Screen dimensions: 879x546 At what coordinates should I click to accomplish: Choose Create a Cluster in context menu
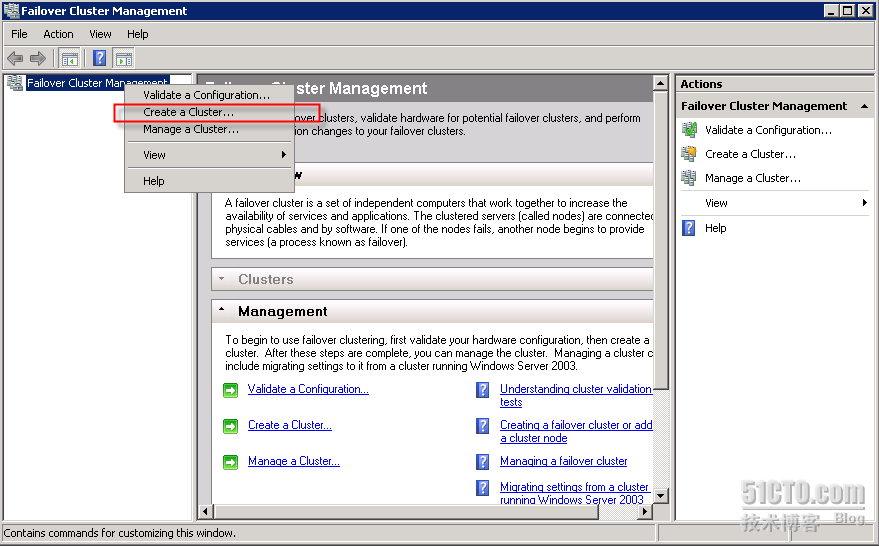pos(210,112)
